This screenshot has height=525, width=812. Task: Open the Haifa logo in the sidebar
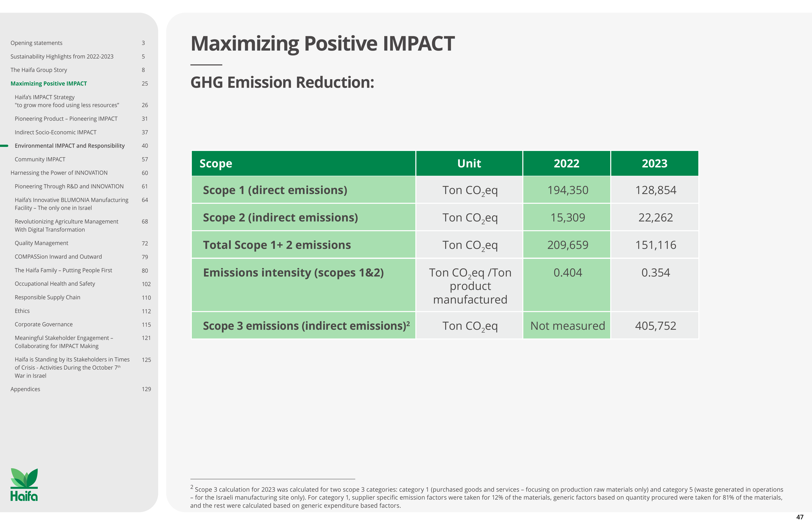point(24,484)
